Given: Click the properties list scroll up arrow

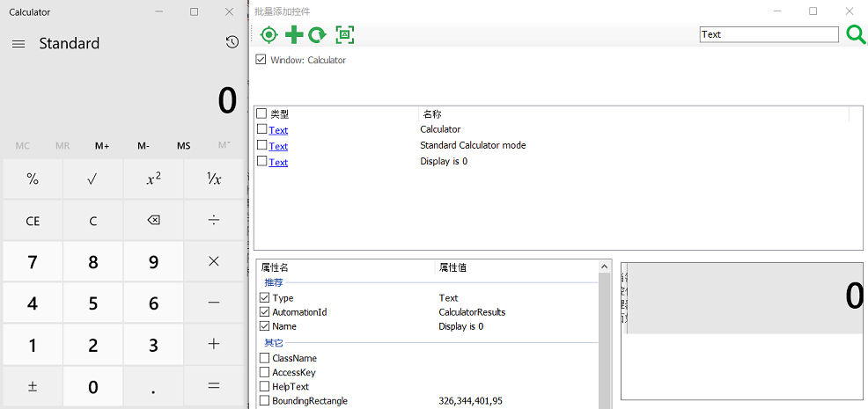Looking at the screenshot, I should click(x=605, y=266).
